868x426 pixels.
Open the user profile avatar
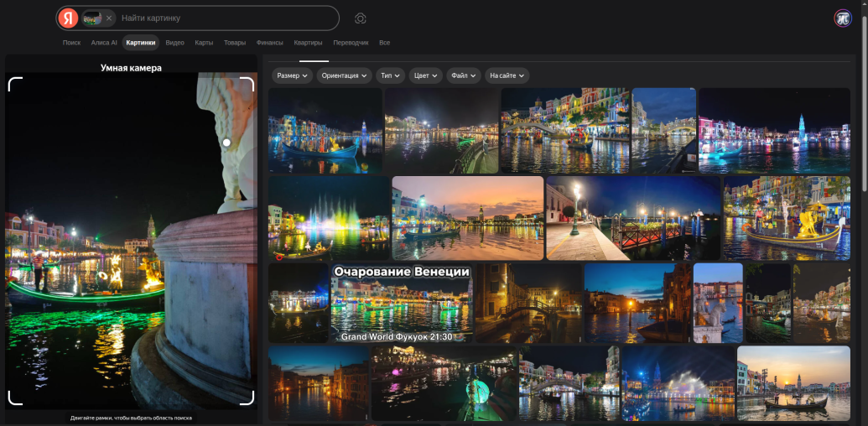[x=843, y=18]
